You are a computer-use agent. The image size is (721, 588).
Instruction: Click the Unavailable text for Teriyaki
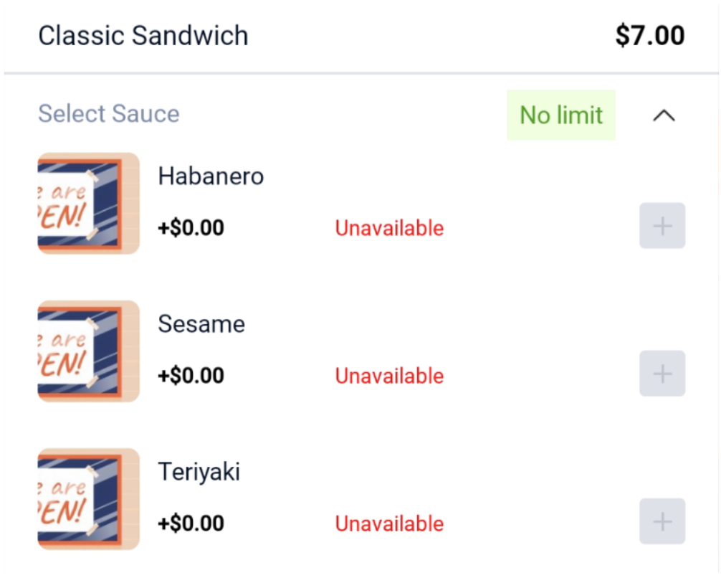click(x=389, y=524)
